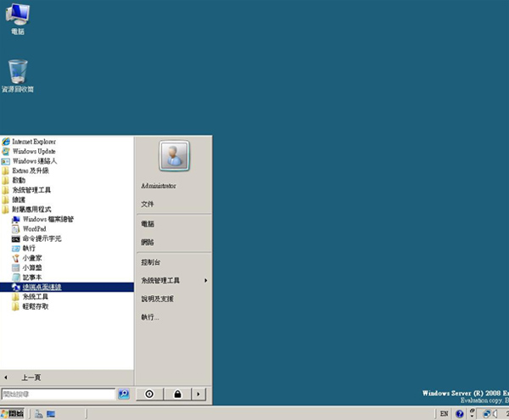509x420 pixels.
Task: Open 小畫家 (Paint)
Action: [x=34, y=258]
